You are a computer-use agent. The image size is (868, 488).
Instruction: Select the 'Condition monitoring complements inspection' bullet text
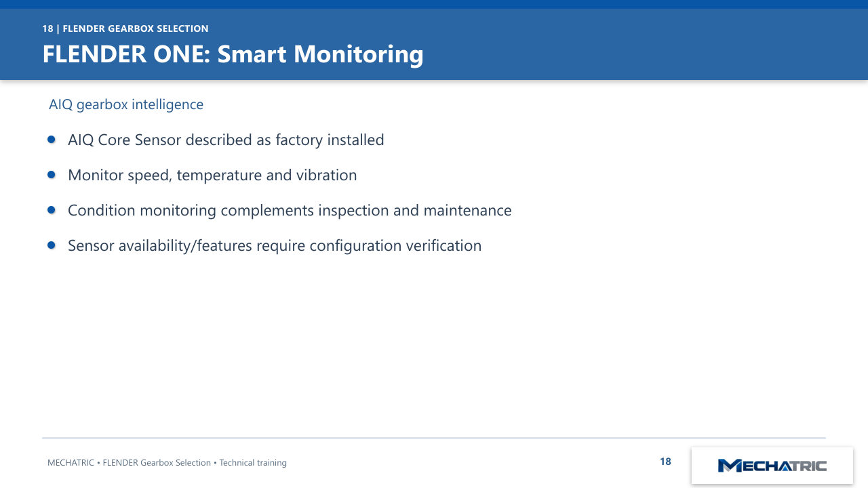point(290,210)
